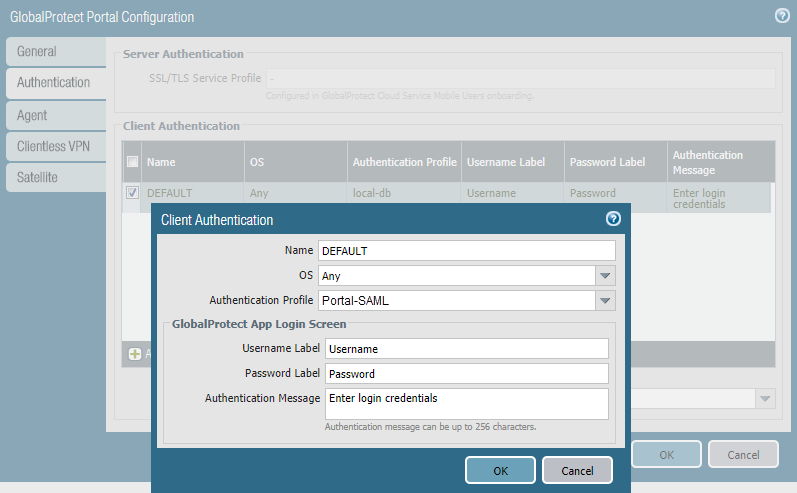Cancel the Client Authentication dialog

[x=577, y=470]
